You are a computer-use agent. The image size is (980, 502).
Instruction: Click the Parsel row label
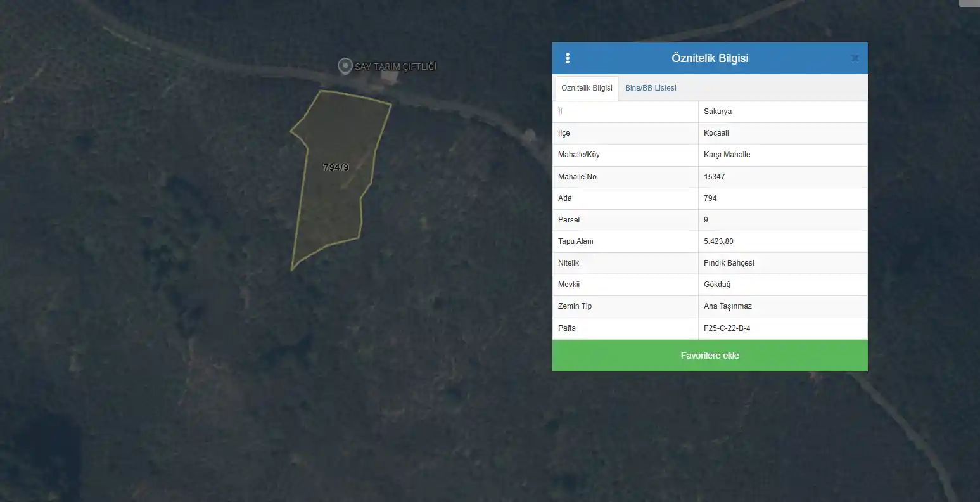(x=569, y=220)
